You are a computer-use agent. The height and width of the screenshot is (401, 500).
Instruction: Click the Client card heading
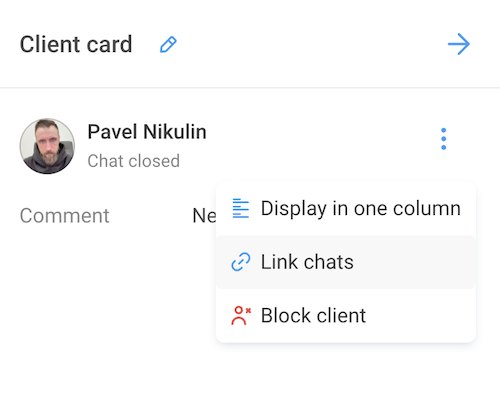click(76, 44)
